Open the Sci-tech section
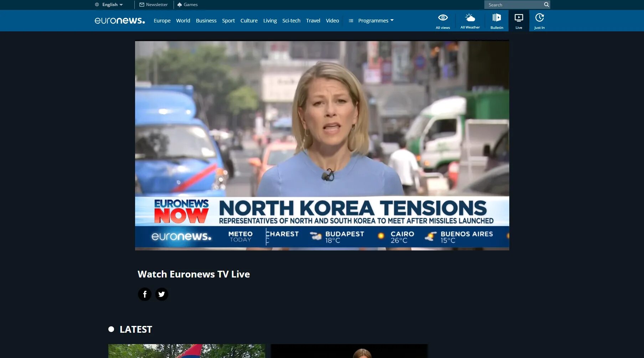The height and width of the screenshot is (358, 644). click(x=291, y=21)
